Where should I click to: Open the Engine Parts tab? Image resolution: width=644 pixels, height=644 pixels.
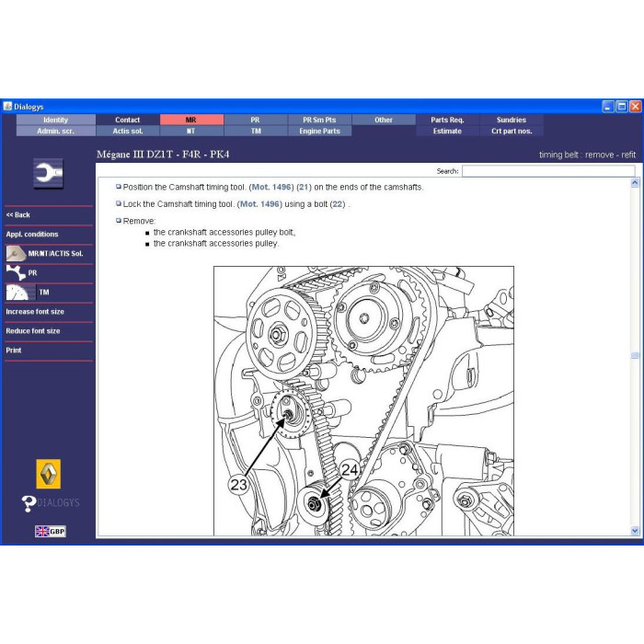(319, 131)
